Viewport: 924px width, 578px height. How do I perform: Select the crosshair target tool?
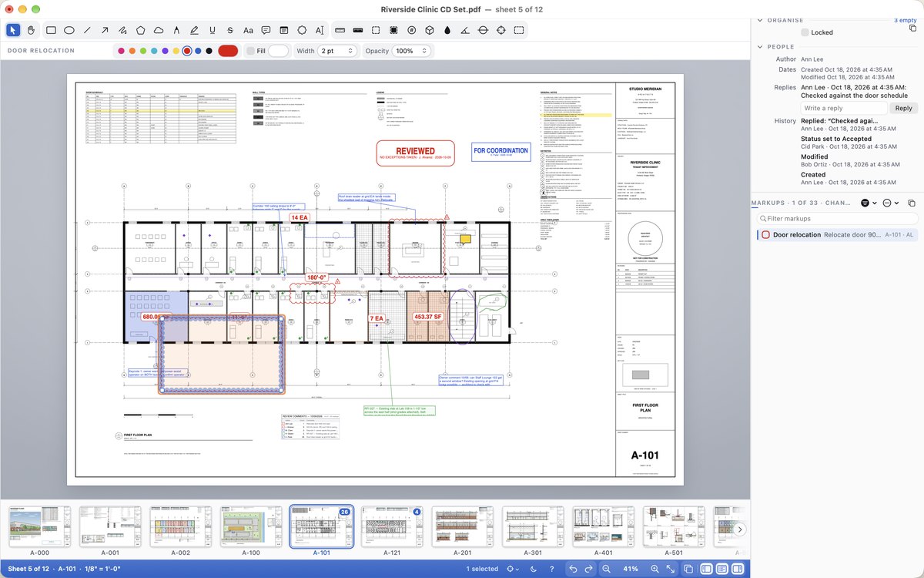point(501,30)
